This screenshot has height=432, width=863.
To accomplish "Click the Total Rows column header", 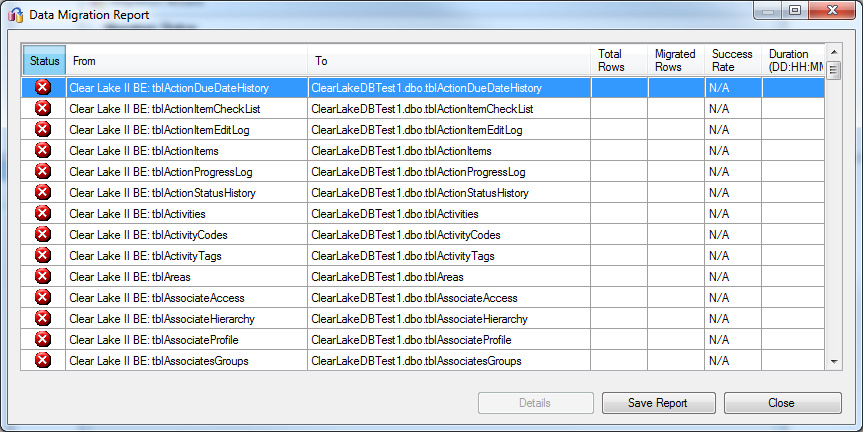I will tap(619, 61).
